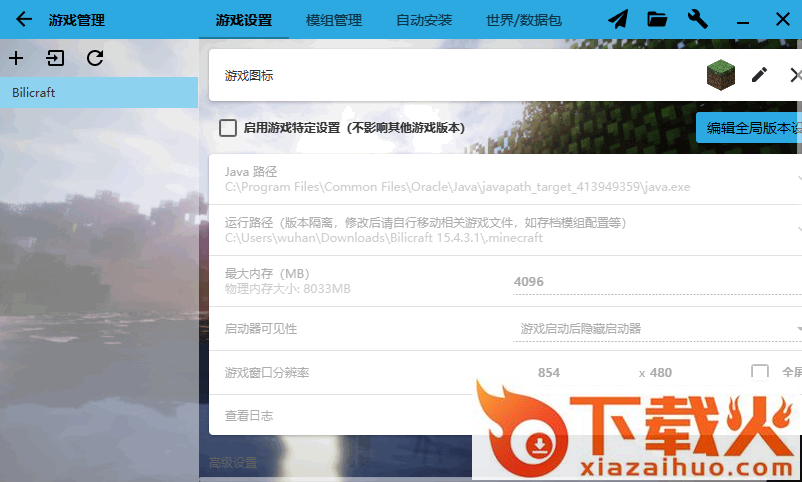Click the import modpack icon in sidebar
Screen dimensions: 802x482
(55, 58)
